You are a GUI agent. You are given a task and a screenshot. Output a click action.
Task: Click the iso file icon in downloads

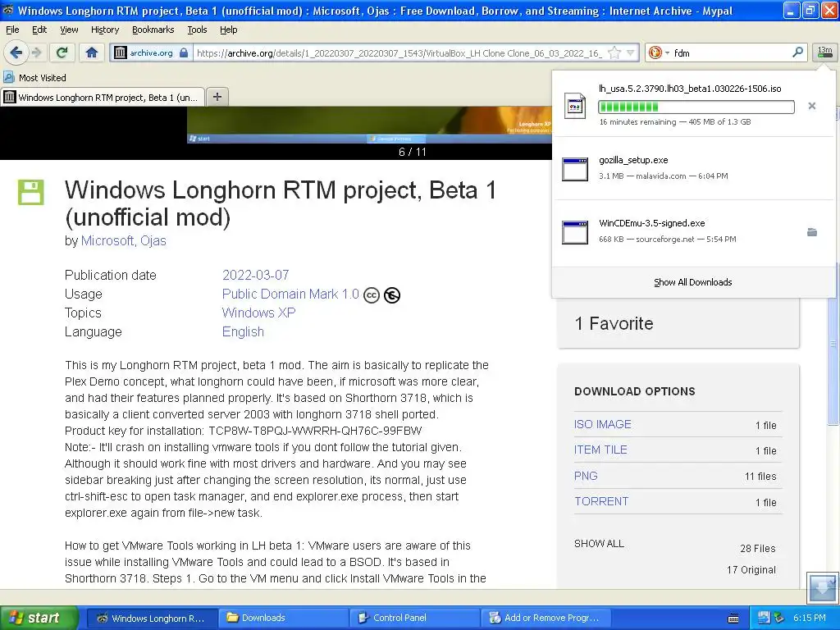tap(575, 106)
